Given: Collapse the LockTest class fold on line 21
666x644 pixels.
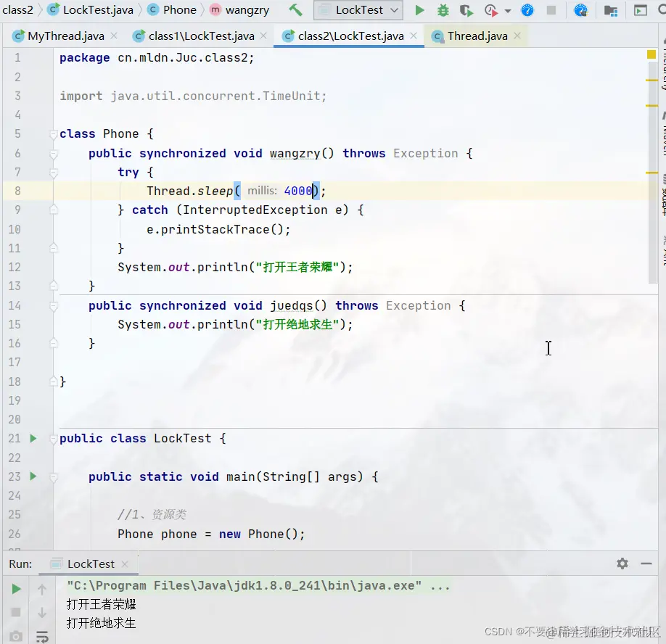Looking at the screenshot, I should coord(54,439).
